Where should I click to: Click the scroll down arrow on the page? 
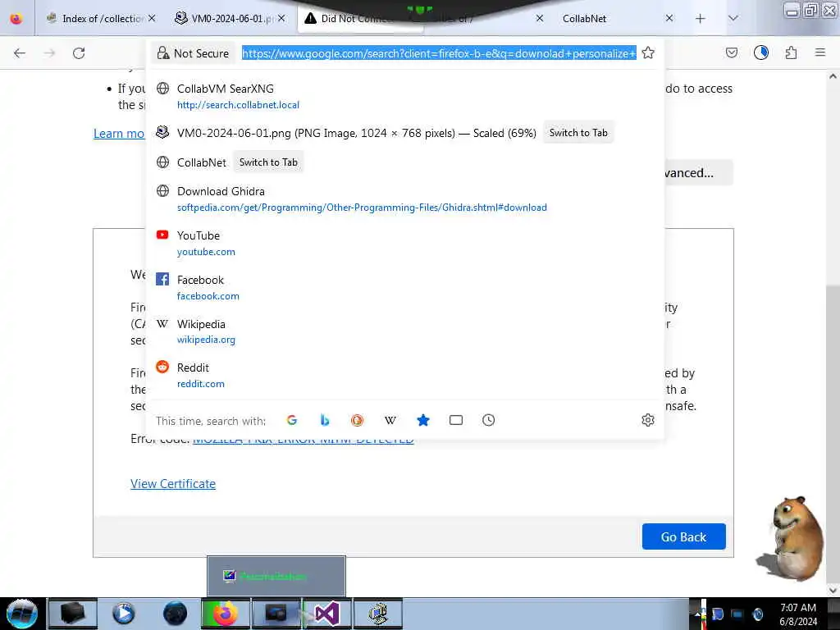pyautogui.click(x=833, y=590)
